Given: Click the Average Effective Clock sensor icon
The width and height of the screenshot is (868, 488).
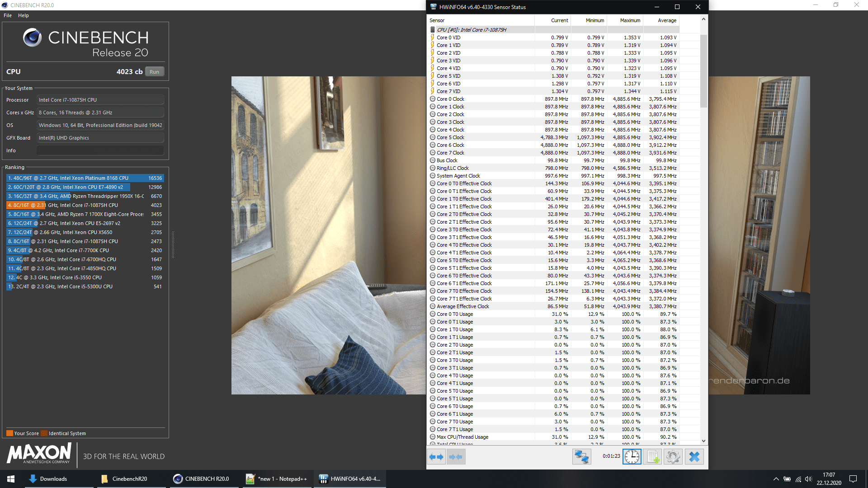Looking at the screenshot, I should point(432,306).
